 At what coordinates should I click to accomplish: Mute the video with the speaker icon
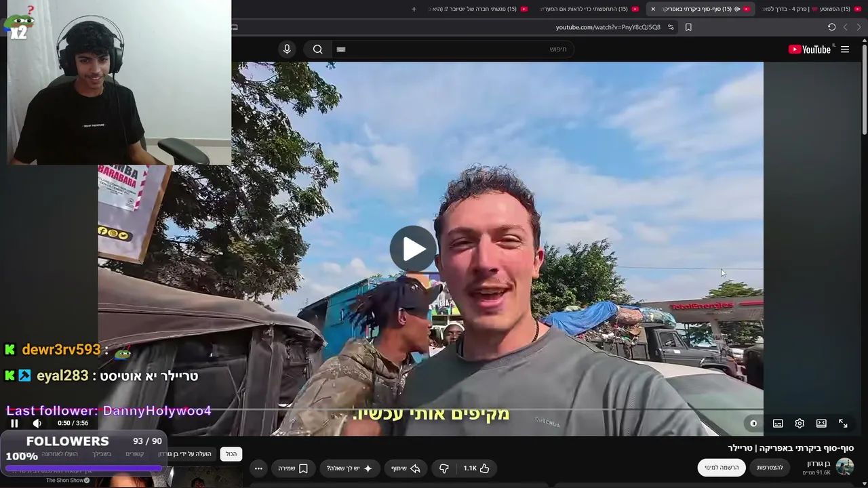37,424
